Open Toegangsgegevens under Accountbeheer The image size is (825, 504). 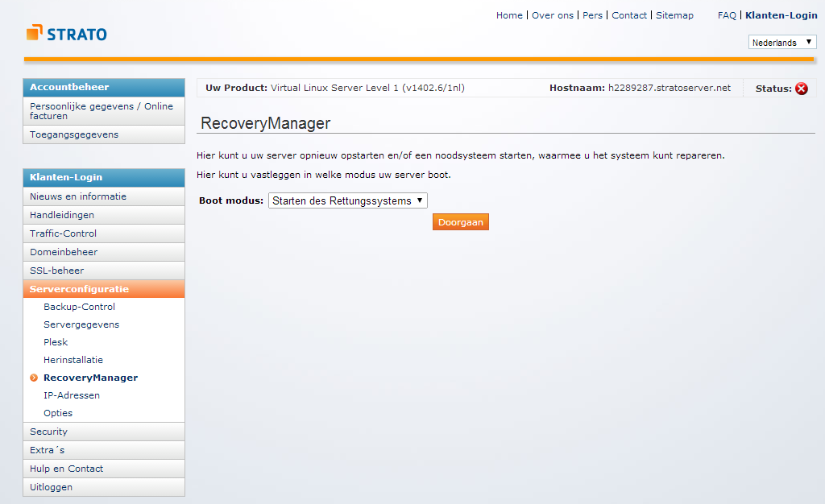point(73,134)
